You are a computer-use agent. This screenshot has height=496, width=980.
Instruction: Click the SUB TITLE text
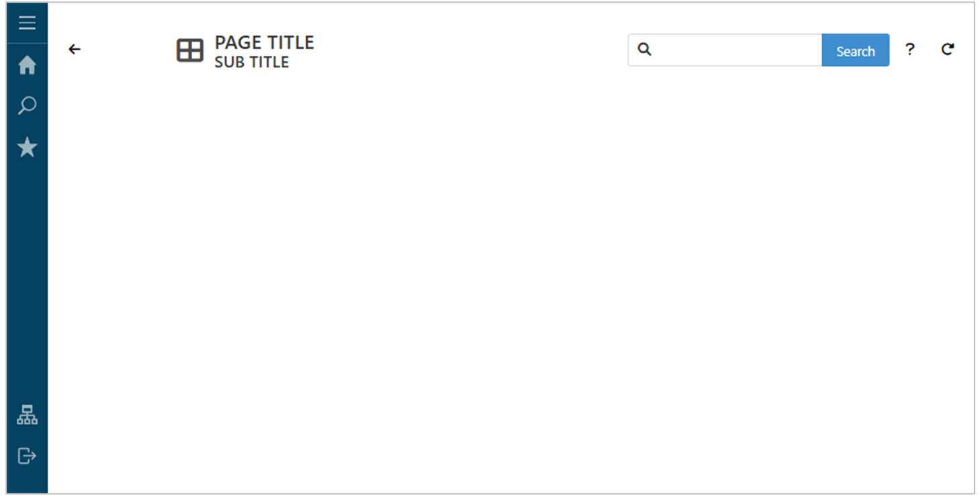[251, 62]
